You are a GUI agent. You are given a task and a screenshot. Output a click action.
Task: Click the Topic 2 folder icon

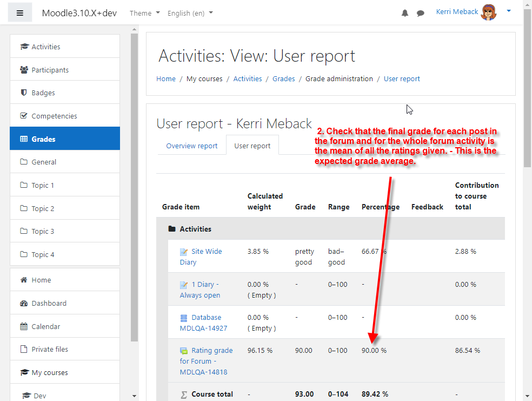(x=24, y=208)
